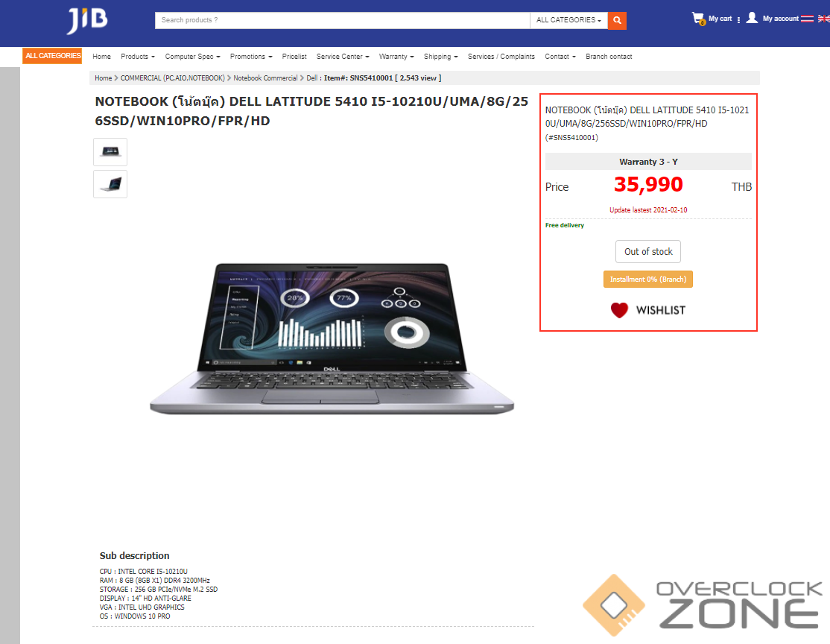This screenshot has height=644, width=830.
Task: Open the ALL CATEGORIES search dropdown
Action: point(568,20)
